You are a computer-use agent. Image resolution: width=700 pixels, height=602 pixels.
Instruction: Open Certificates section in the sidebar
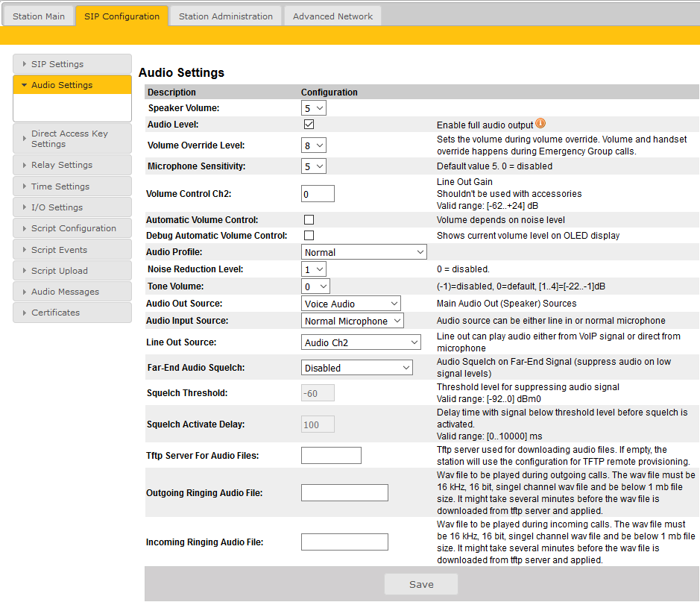[72, 313]
